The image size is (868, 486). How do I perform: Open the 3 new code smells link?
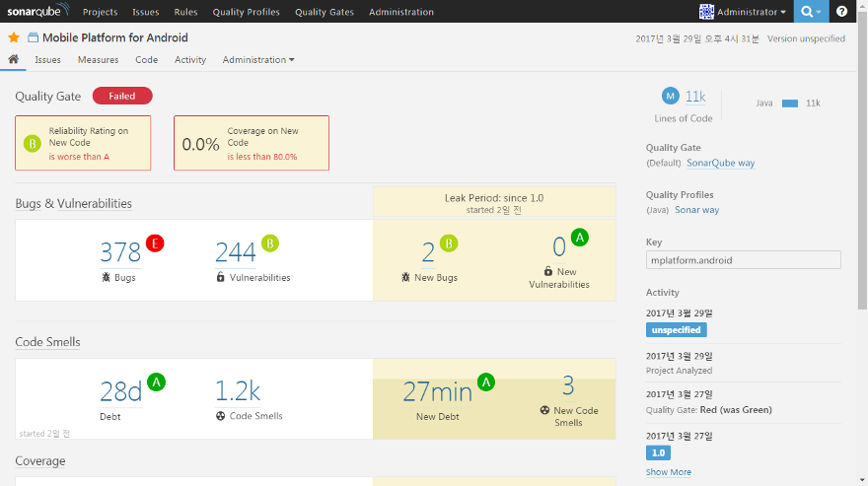(x=568, y=385)
